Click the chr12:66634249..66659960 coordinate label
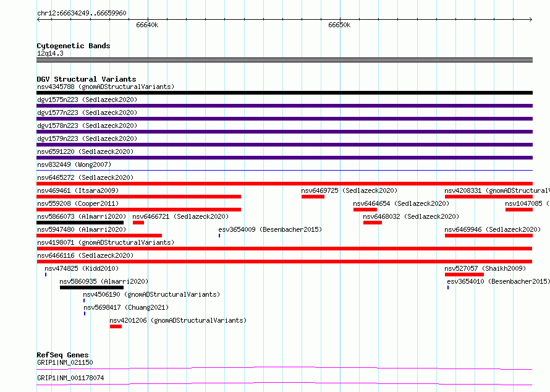Image resolution: width=550 pixels, height=392 pixels. coord(82,13)
